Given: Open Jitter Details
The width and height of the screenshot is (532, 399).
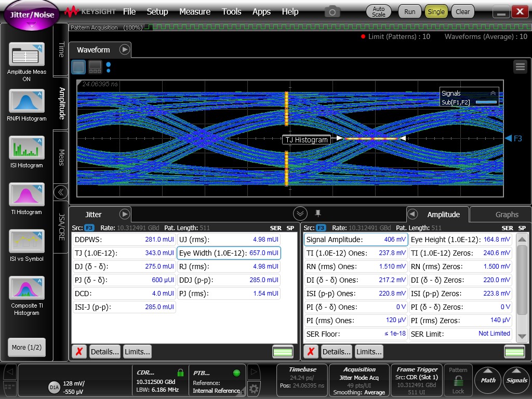Looking at the screenshot, I should [x=104, y=352].
